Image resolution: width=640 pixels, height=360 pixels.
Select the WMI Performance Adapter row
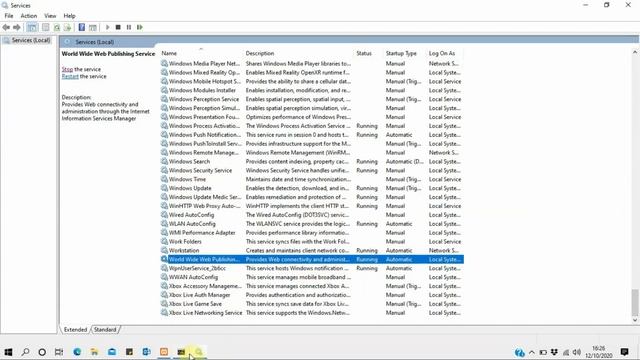pos(312,233)
